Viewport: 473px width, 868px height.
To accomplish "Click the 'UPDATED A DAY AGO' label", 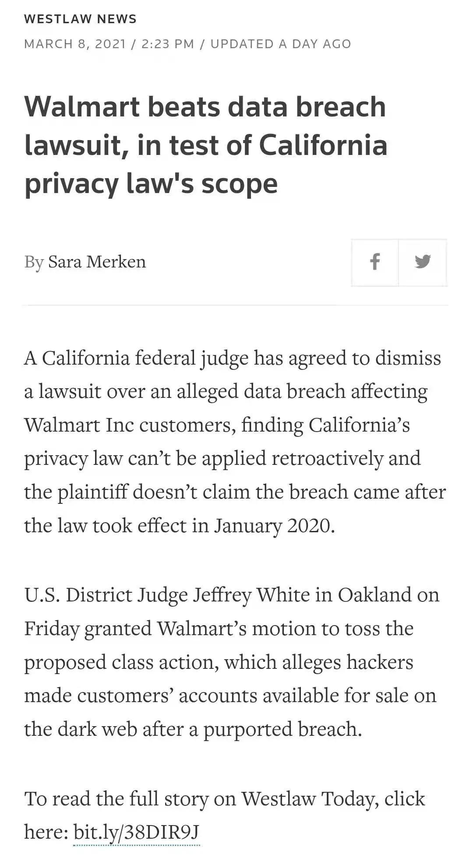I will point(281,44).
